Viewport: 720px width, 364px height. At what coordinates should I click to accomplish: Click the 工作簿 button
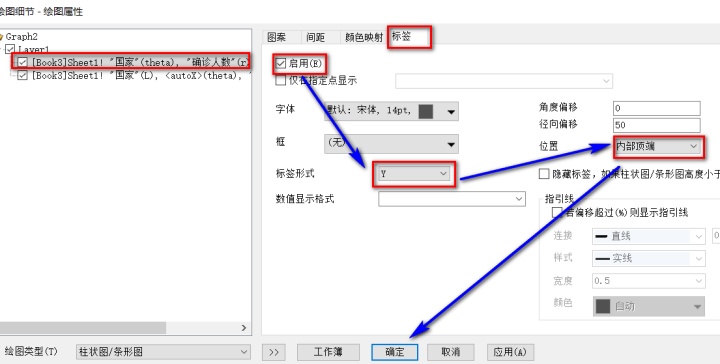(x=328, y=352)
